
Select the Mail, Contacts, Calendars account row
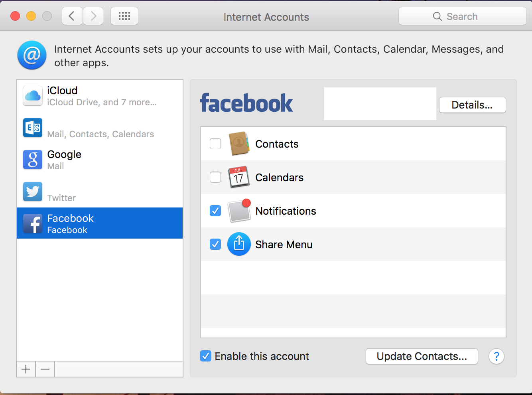click(x=100, y=128)
